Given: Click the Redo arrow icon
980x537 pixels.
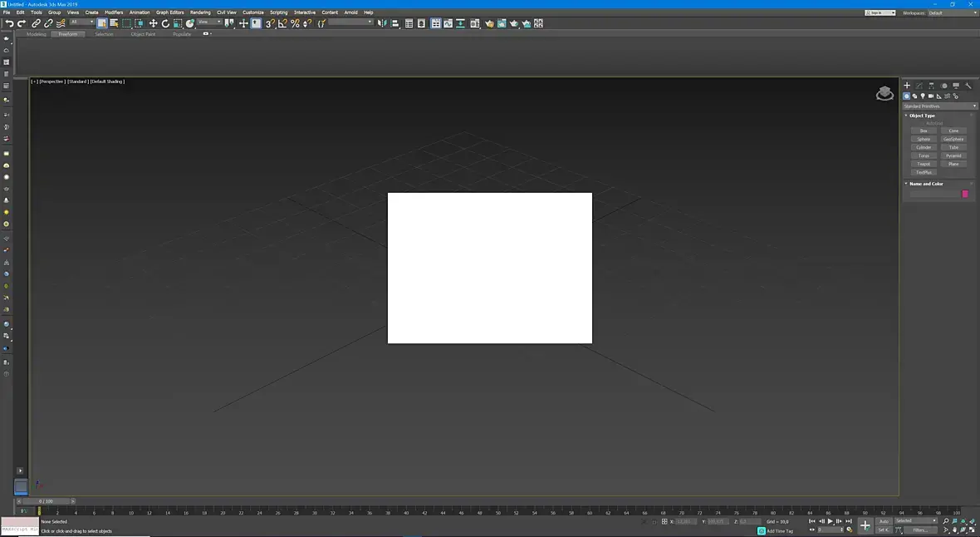Looking at the screenshot, I should [x=22, y=23].
